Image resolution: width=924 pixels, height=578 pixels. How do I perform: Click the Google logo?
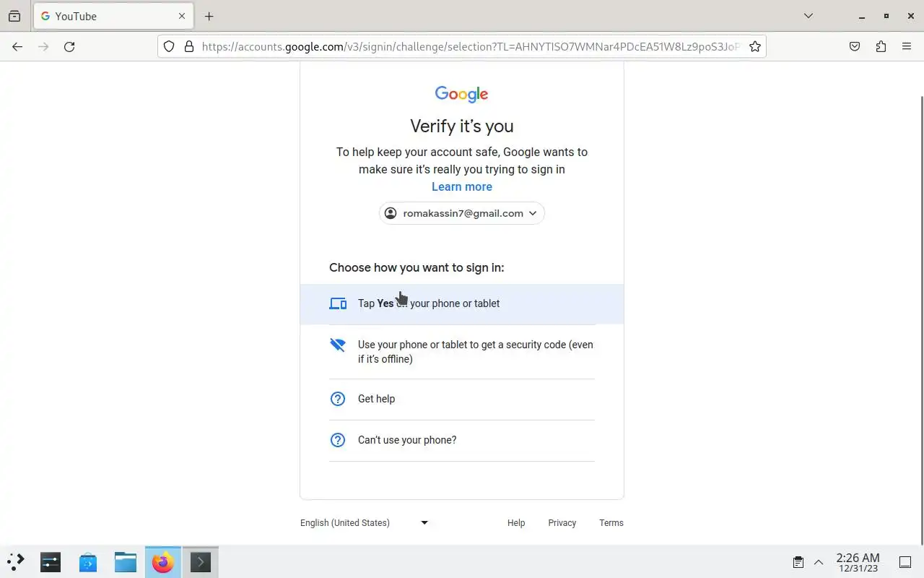pyautogui.click(x=462, y=94)
